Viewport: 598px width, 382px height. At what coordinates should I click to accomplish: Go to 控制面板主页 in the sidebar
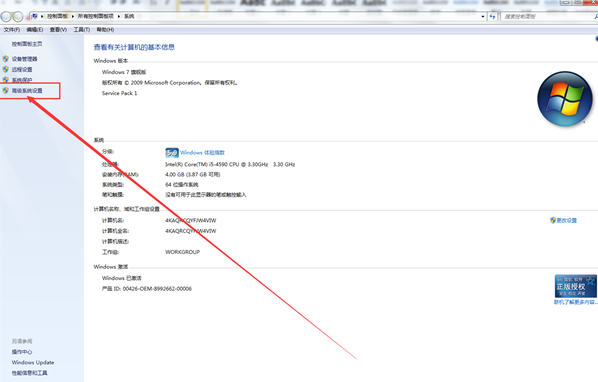point(27,44)
